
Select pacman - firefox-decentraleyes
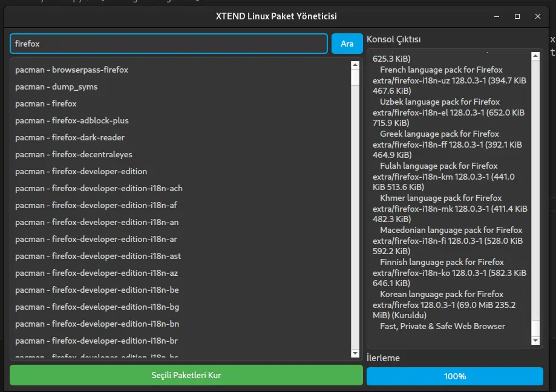[181, 154]
